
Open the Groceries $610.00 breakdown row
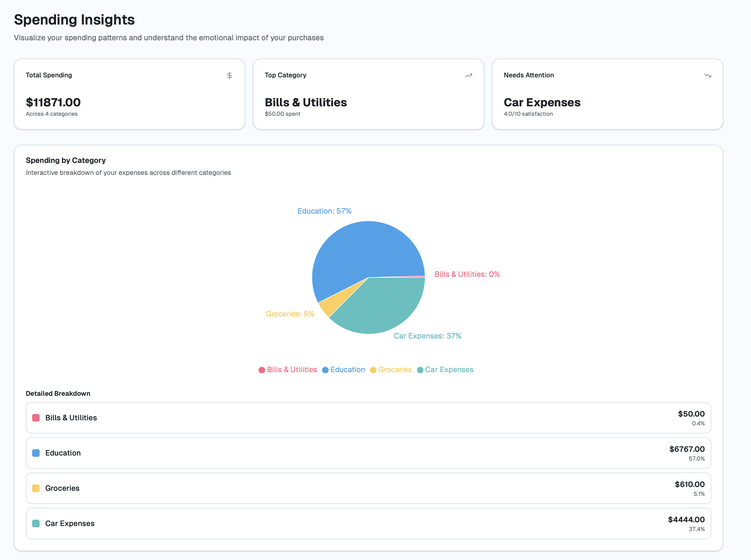368,488
